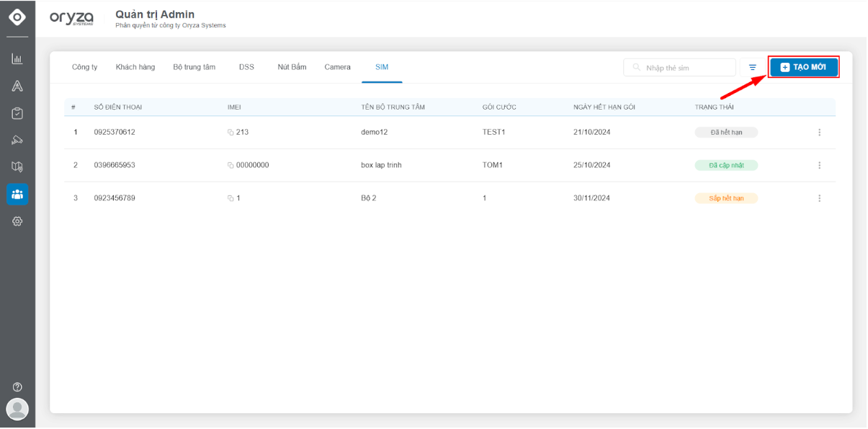Select the SIM tab

coord(382,67)
